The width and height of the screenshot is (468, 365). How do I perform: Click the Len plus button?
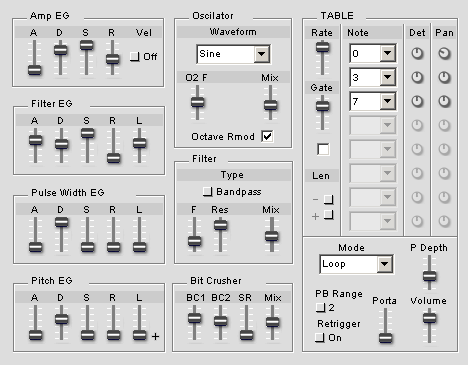tap(329, 214)
